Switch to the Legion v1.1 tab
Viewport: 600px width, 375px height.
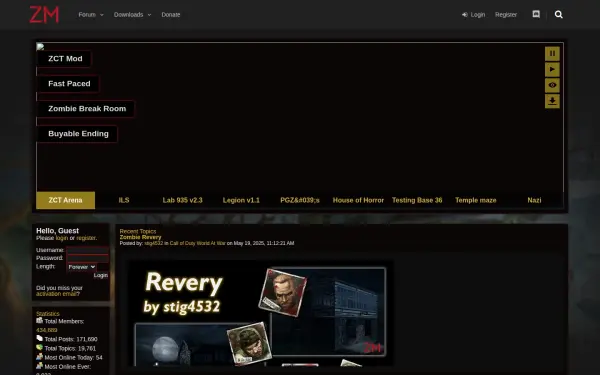241,200
